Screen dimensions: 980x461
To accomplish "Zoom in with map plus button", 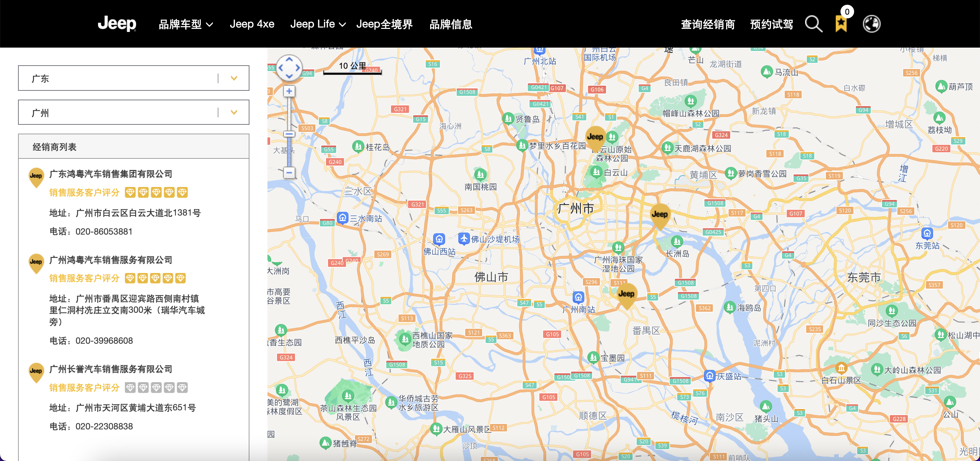I will tap(289, 91).
